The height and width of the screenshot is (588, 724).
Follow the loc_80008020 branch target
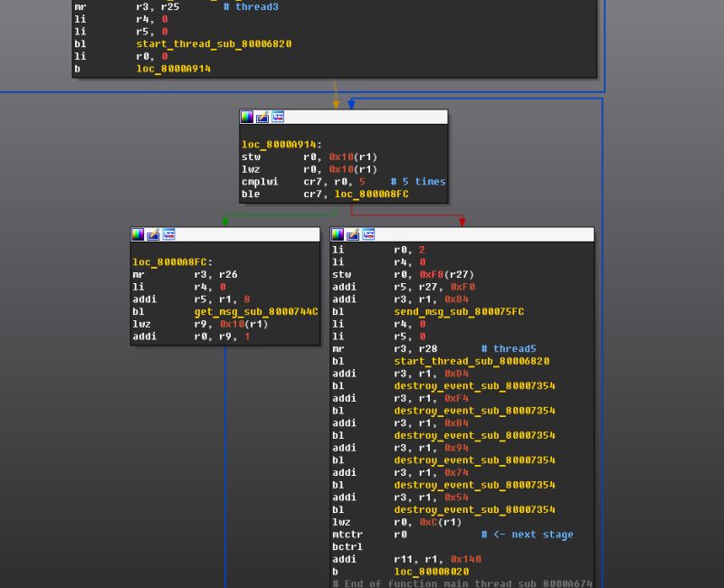tap(432, 572)
